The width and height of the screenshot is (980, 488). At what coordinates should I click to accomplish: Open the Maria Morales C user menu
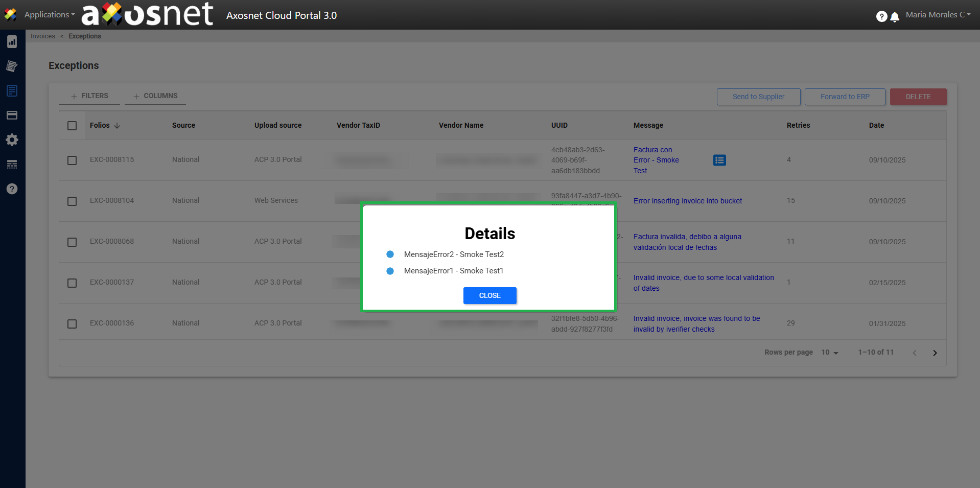tap(938, 15)
